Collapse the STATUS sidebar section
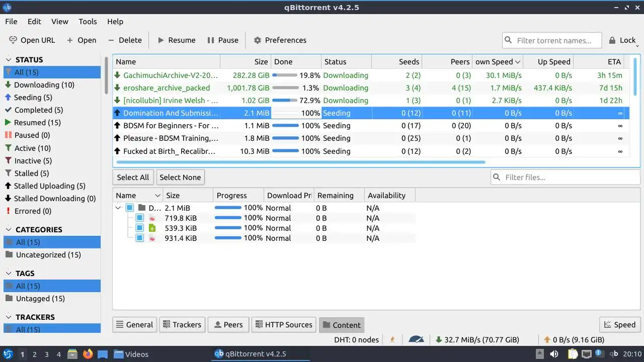The image size is (644, 362). click(9, 60)
